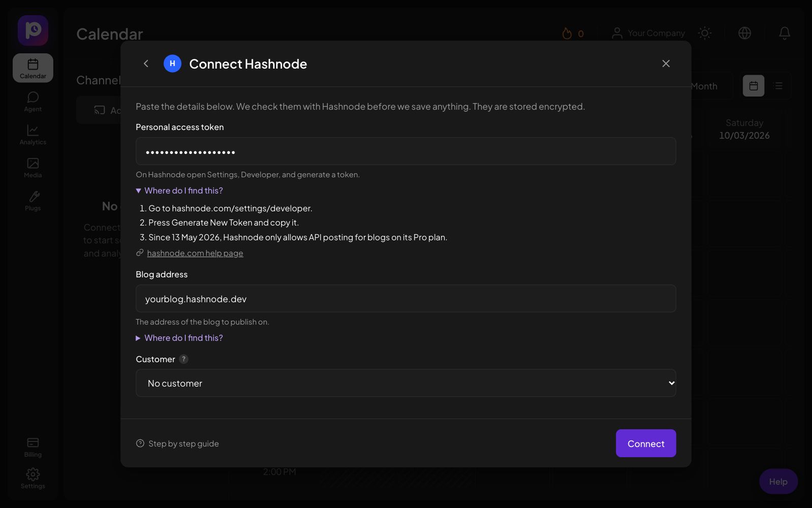
Task: Open Settings in the sidebar
Action: point(33,479)
